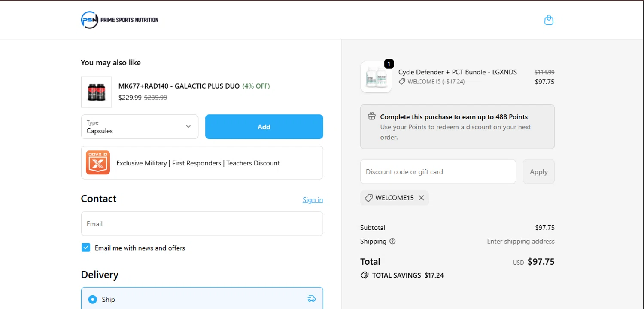Click the Cycle Defender bundle thumbnail

(x=376, y=77)
